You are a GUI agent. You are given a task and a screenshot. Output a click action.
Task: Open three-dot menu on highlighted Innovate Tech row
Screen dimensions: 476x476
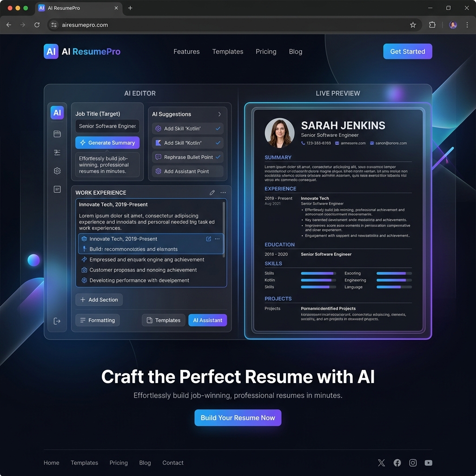click(217, 239)
